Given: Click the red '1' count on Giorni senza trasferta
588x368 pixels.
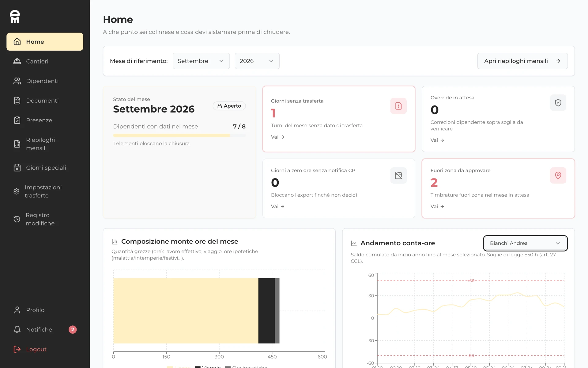Looking at the screenshot, I should [x=273, y=113].
